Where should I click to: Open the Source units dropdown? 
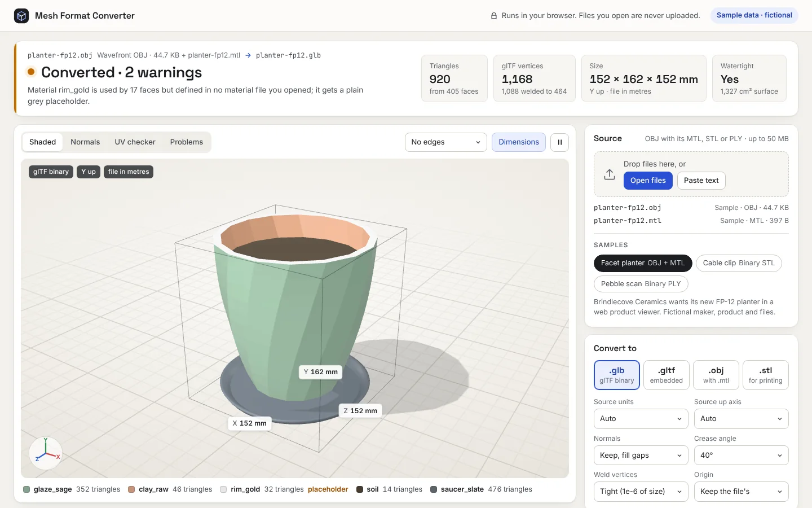tap(641, 419)
